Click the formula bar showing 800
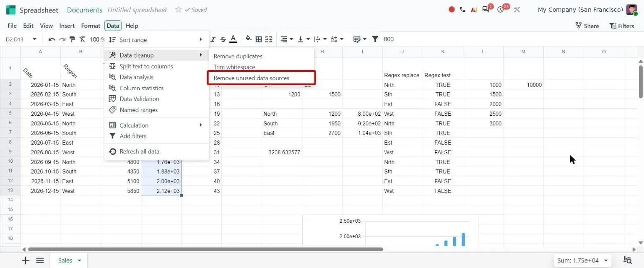 click(x=512, y=39)
